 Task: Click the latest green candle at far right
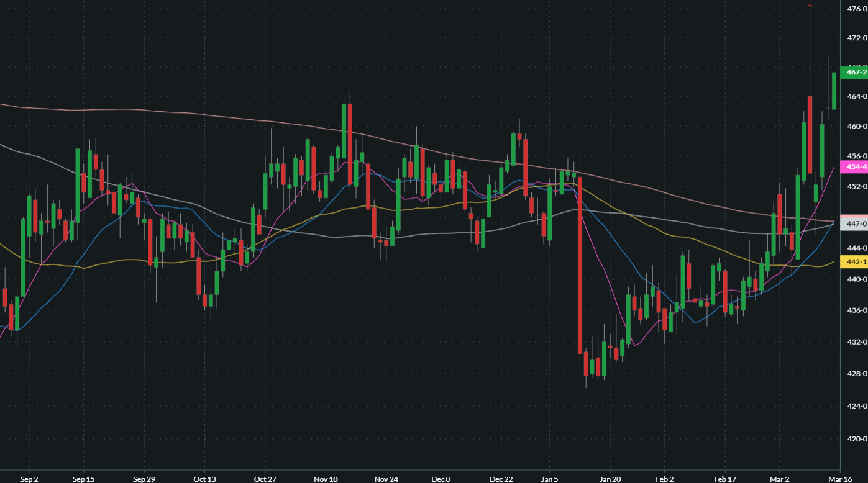[834, 91]
